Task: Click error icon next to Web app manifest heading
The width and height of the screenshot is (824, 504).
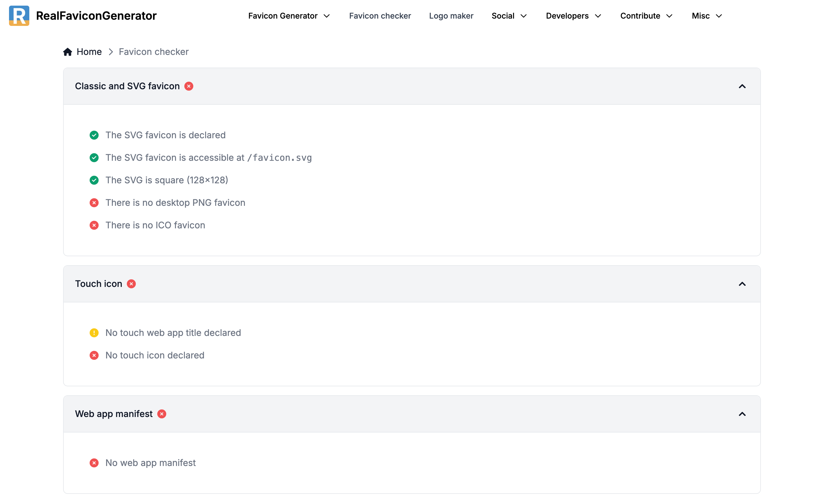Action: [161, 414]
